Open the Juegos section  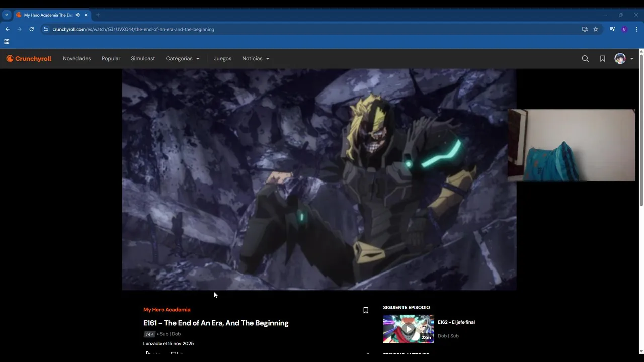click(x=222, y=59)
